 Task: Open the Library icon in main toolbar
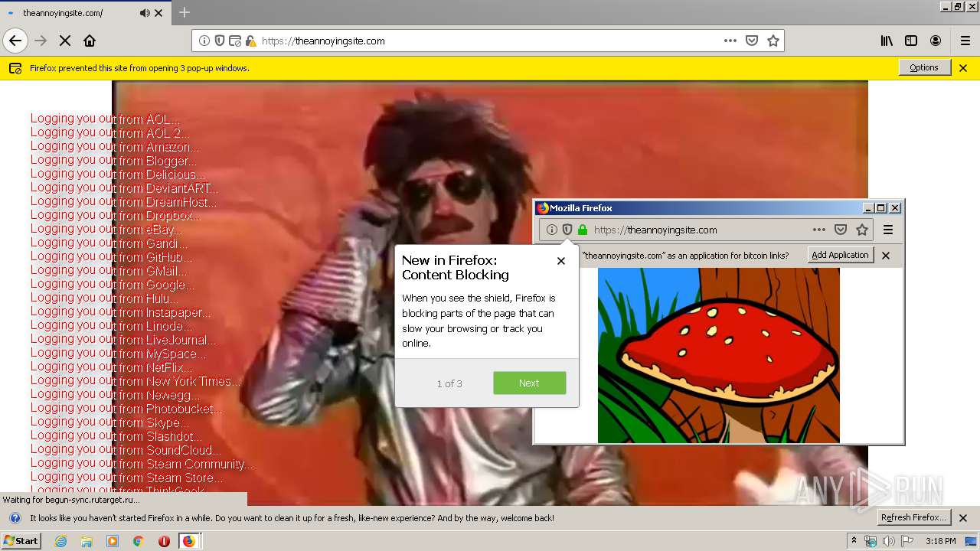click(x=887, y=41)
